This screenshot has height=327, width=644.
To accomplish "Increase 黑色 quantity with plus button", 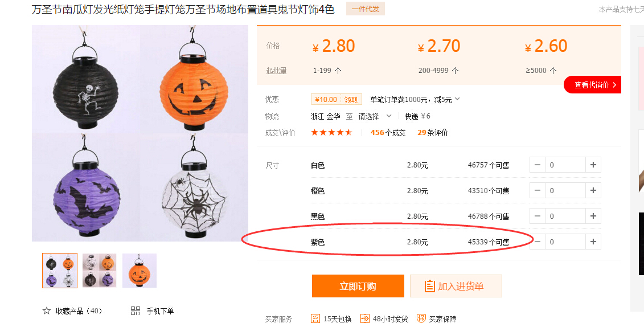I will tap(593, 216).
